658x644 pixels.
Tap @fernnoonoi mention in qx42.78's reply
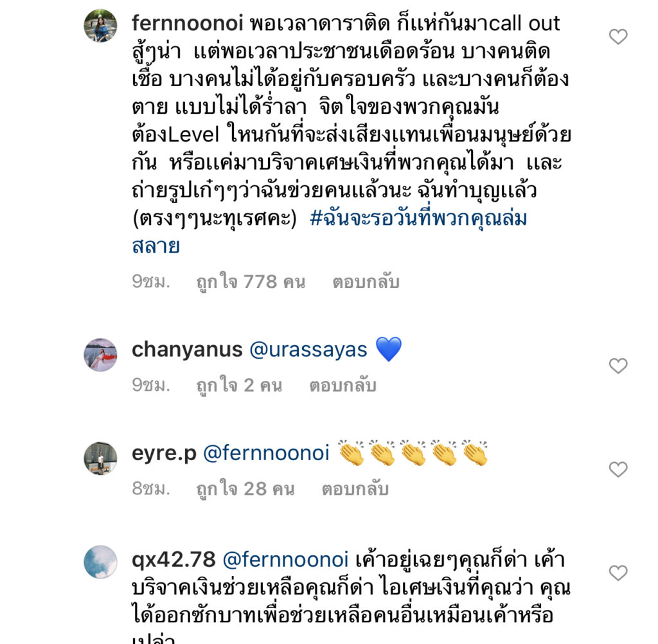pos(285,559)
